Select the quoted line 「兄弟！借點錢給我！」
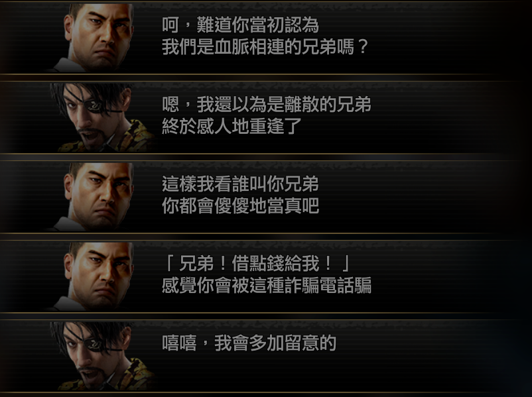Image resolution: width=532 pixels, height=397 pixels. [x=257, y=263]
